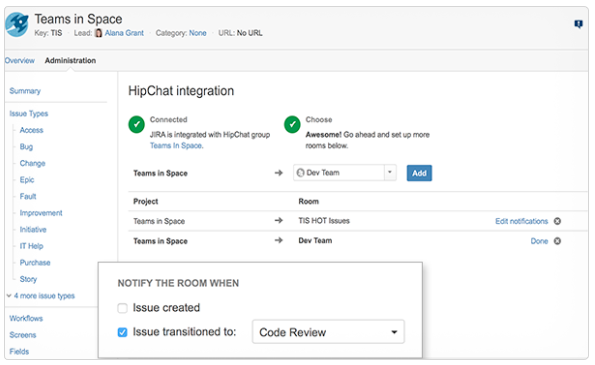Viewport: 595px width, 365px height.
Task: Open Workflows in the sidebar
Action: pos(26,319)
